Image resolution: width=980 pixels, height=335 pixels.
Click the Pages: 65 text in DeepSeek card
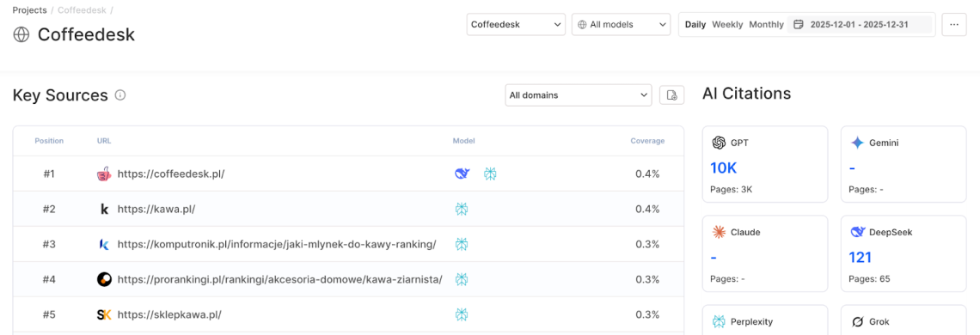pos(869,279)
